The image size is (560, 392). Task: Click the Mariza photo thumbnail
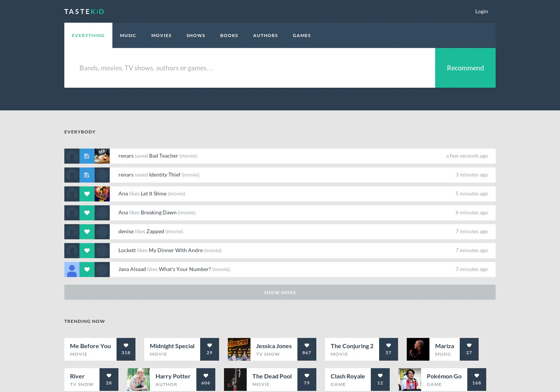pyautogui.click(x=418, y=349)
